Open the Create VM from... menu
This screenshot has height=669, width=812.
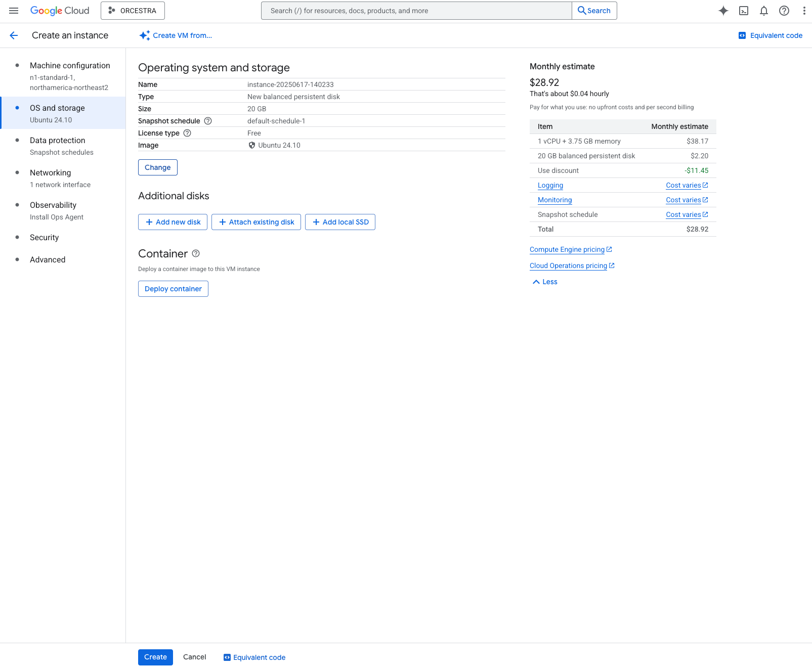(176, 35)
